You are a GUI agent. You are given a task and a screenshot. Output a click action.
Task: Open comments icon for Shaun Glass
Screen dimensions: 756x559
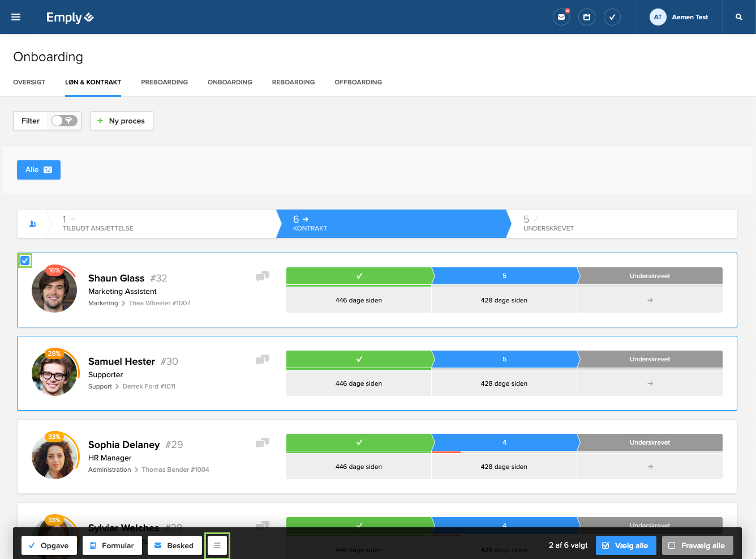(263, 276)
